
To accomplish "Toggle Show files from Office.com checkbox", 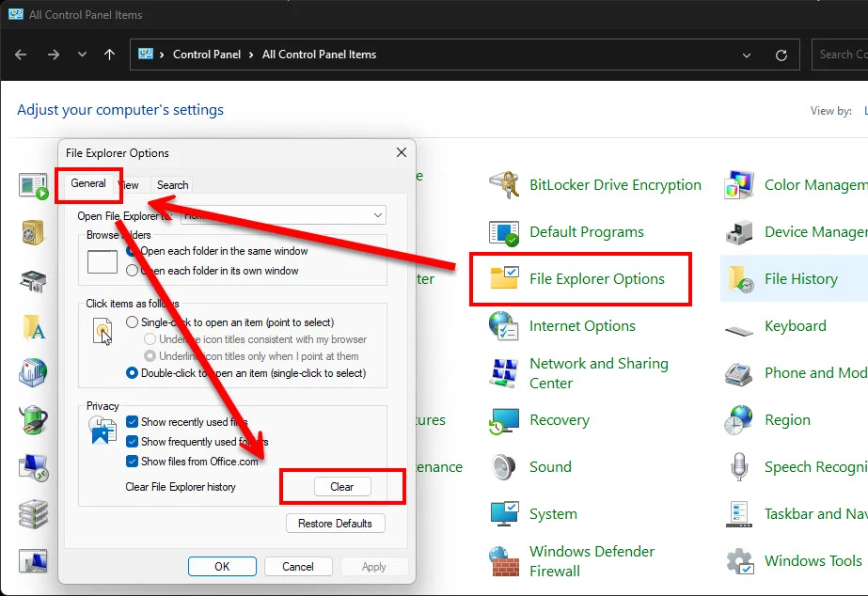I will click(x=132, y=462).
